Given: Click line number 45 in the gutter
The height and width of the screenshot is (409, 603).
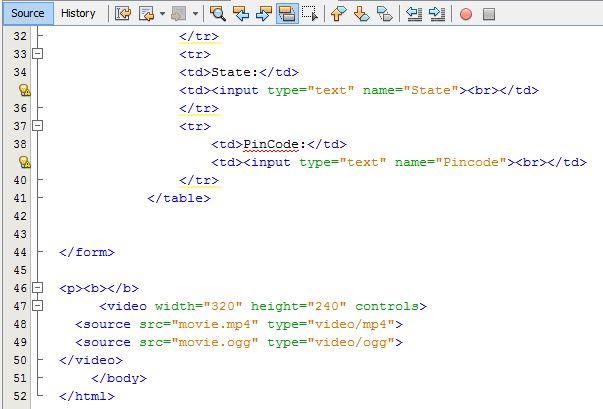Looking at the screenshot, I should tap(20, 270).
